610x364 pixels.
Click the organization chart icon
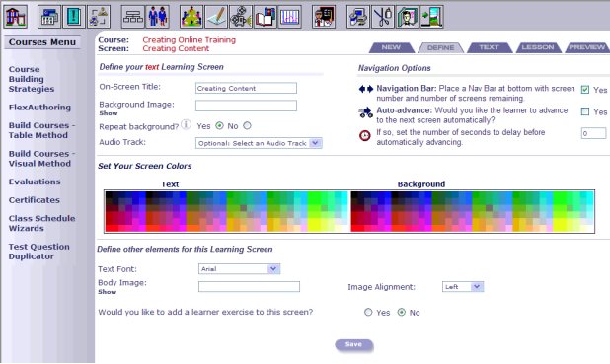[132, 17]
